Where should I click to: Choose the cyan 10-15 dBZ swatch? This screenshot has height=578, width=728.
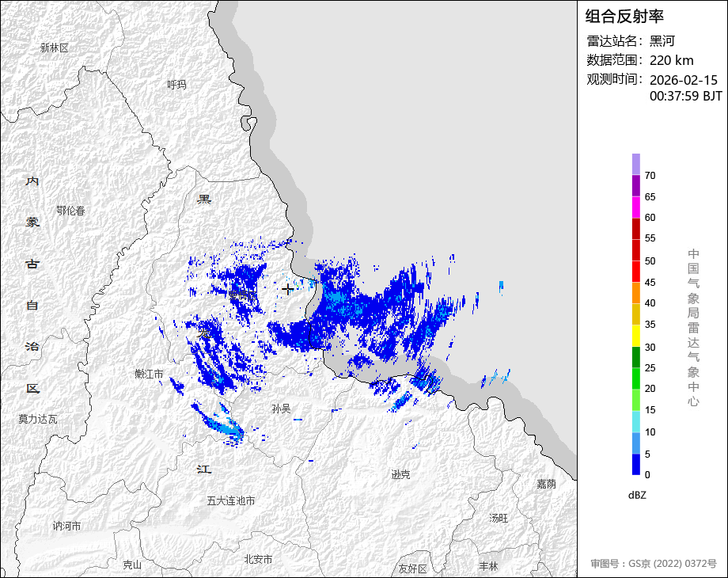tap(635, 421)
